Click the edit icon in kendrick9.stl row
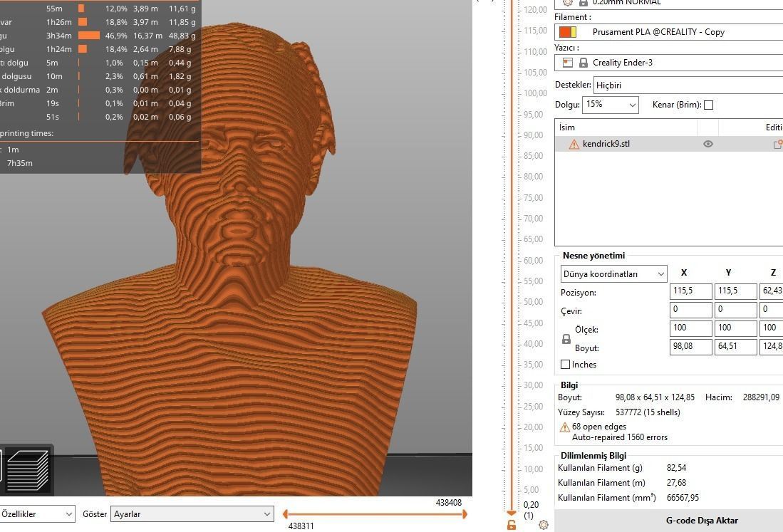 point(777,145)
